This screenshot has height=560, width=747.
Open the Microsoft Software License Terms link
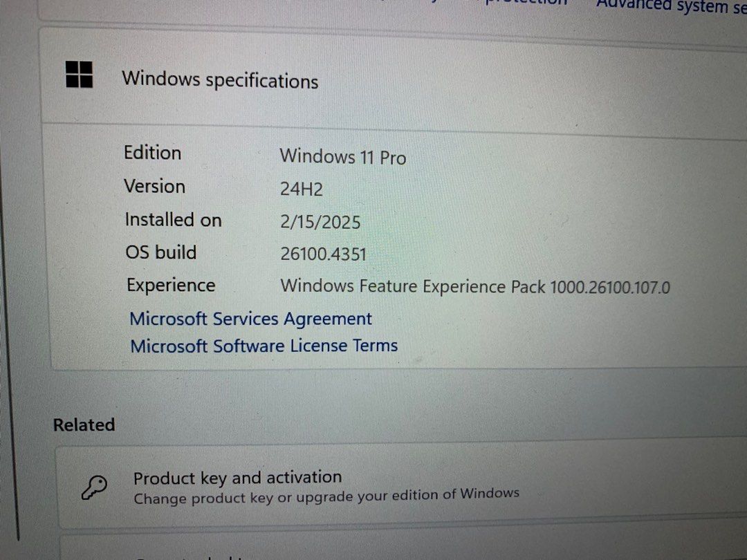tap(264, 346)
